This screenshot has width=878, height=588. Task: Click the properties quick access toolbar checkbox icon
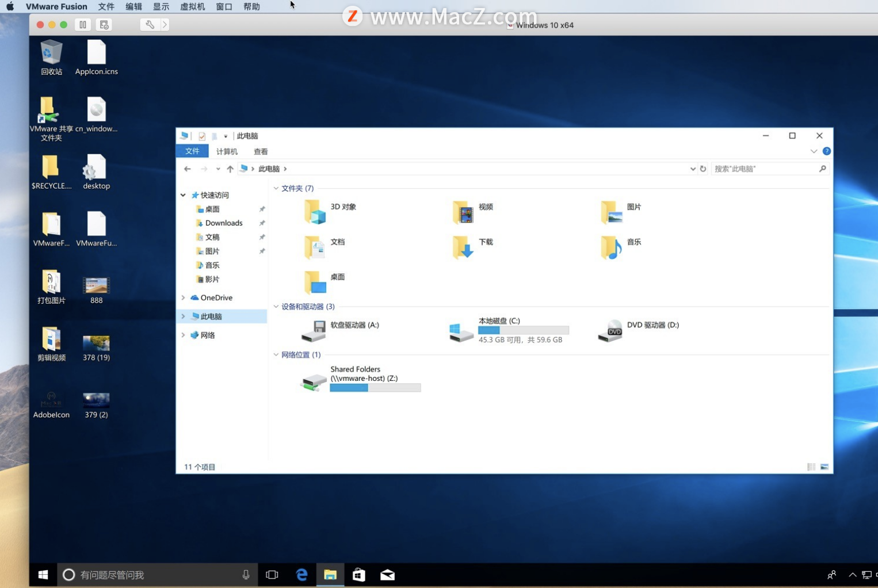(x=202, y=136)
